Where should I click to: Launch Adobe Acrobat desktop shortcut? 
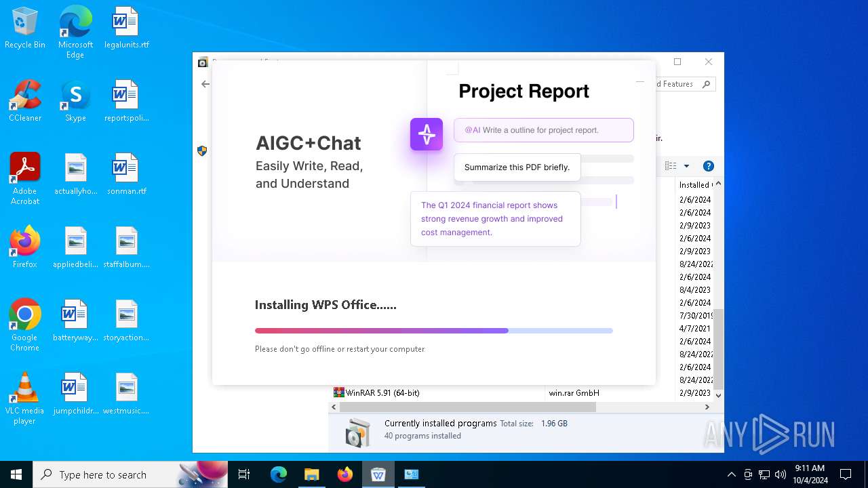25,179
